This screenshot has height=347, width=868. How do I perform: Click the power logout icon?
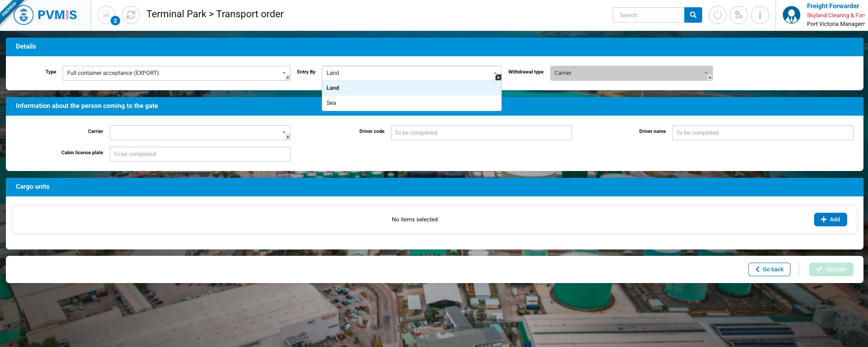click(x=718, y=15)
